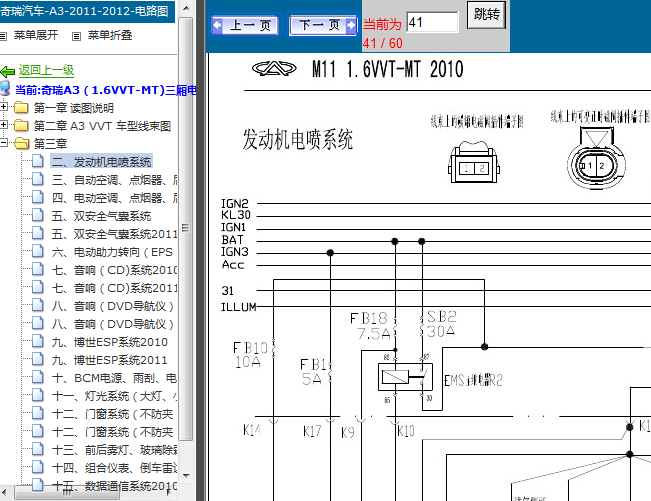Click the FB10 10A fuse label

[250, 355]
